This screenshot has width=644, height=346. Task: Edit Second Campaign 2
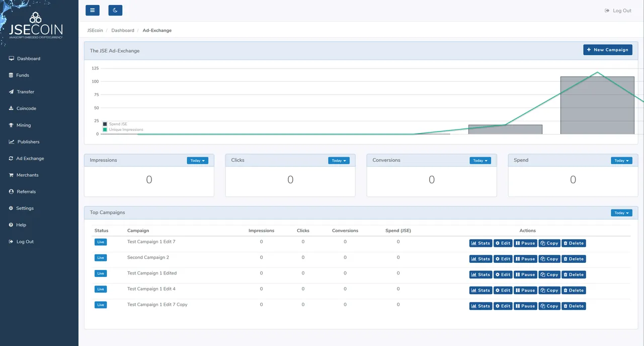point(503,259)
